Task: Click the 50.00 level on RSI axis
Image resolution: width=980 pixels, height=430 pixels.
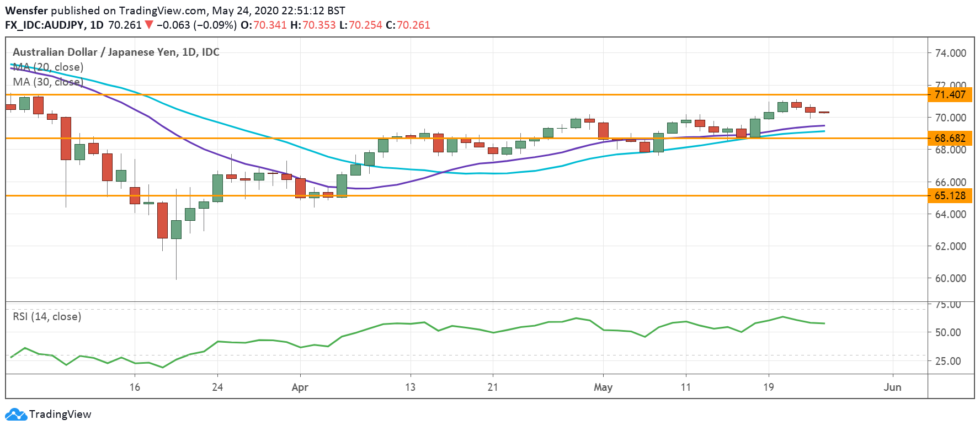Action: click(x=948, y=332)
